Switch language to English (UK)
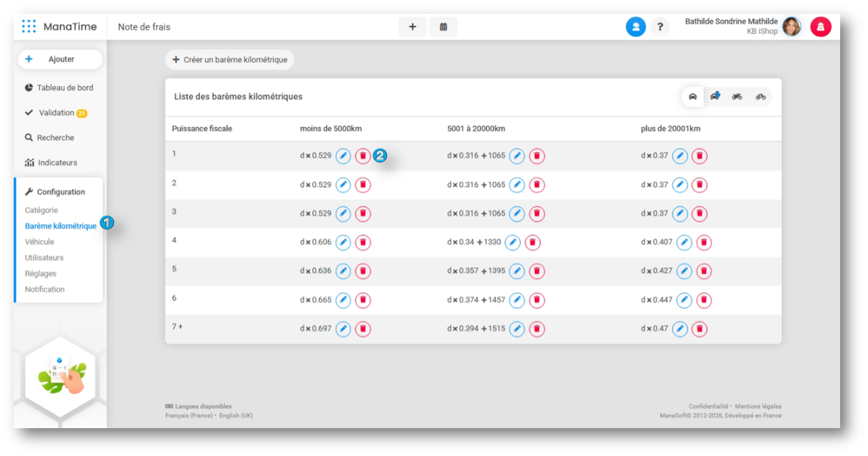This screenshot has width=868, height=456. tap(236, 416)
